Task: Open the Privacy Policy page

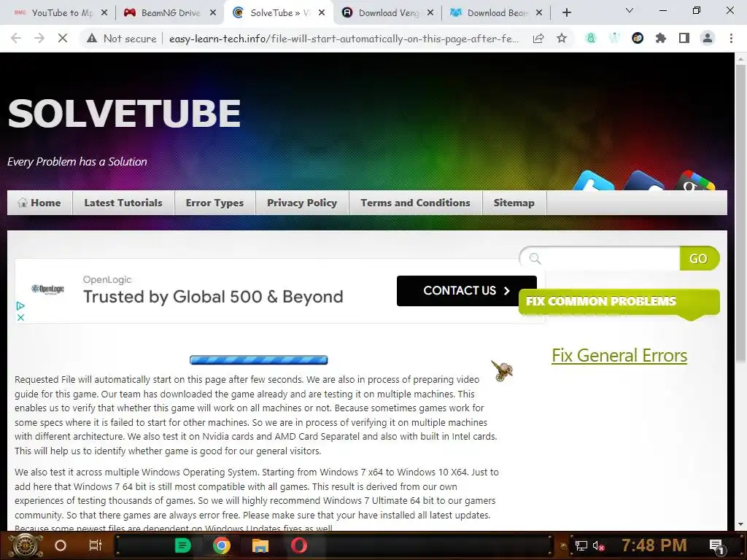Action: click(302, 203)
